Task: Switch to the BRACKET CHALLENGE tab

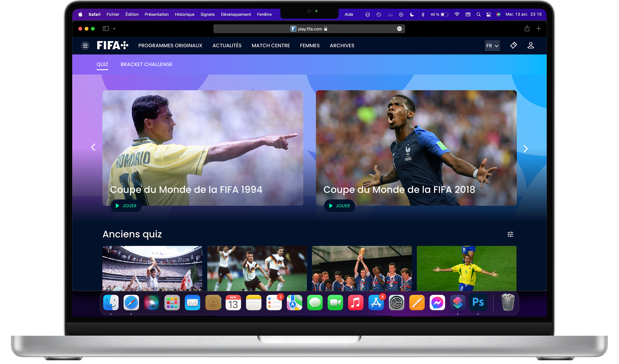Action: (146, 64)
